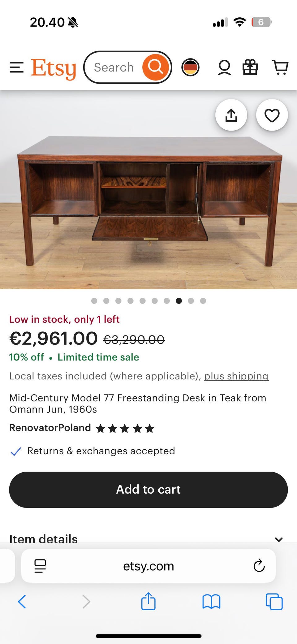View the shopping cart
The width and height of the screenshot is (297, 644).
tap(280, 67)
